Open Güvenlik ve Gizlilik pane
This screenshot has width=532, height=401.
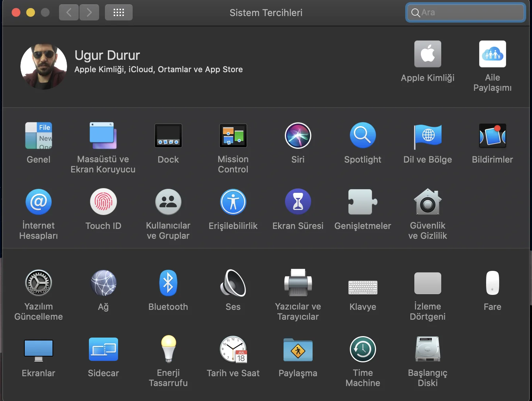click(427, 202)
